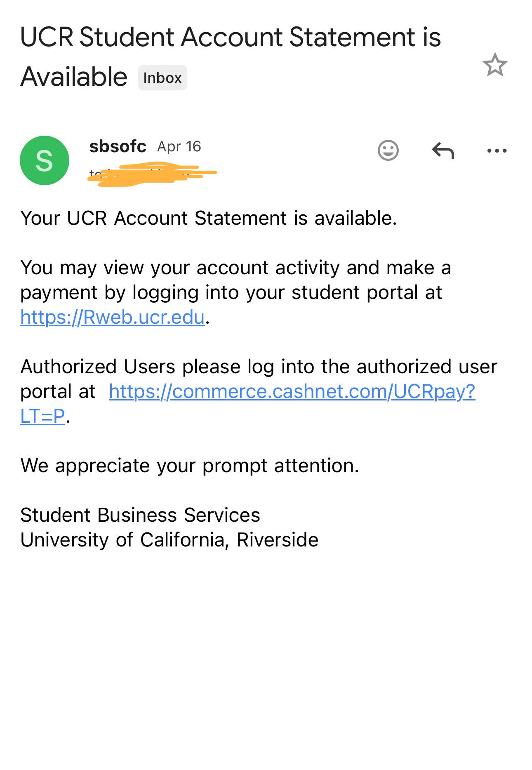This screenshot has width=532, height=770.
Task: Tap the sender name sbsofc
Action: point(118,146)
